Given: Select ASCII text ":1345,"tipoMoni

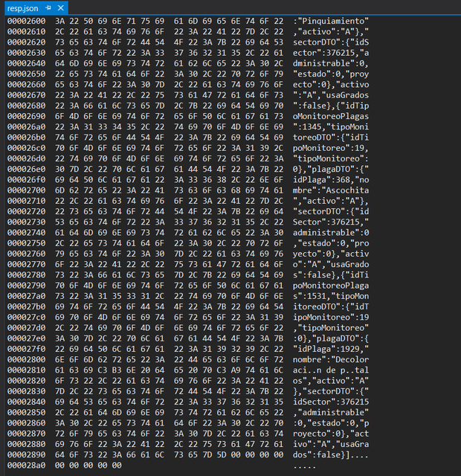Looking at the screenshot, I should pyautogui.click(x=331, y=127).
